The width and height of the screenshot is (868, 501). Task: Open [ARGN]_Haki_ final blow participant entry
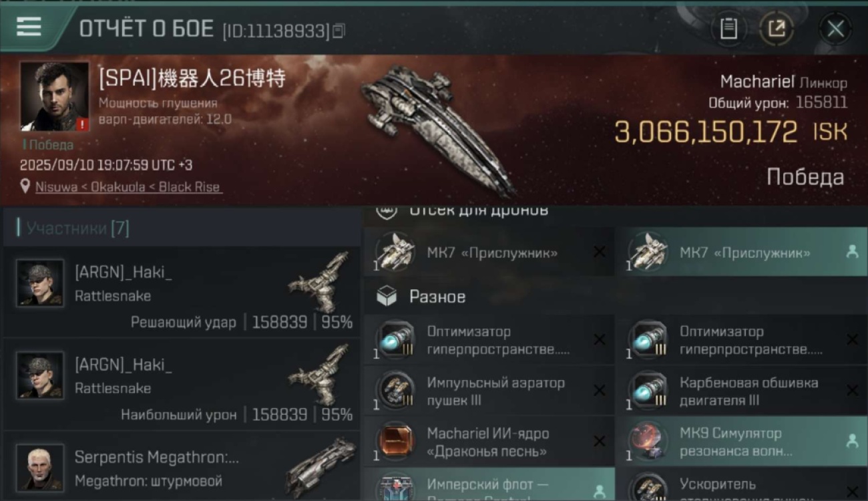click(x=182, y=292)
